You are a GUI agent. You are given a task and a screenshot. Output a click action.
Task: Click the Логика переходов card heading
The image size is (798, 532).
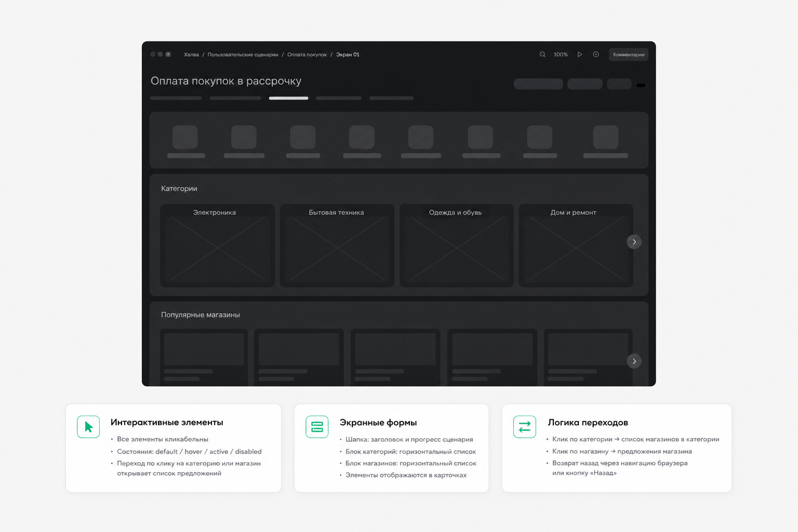(x=588, y=422)
